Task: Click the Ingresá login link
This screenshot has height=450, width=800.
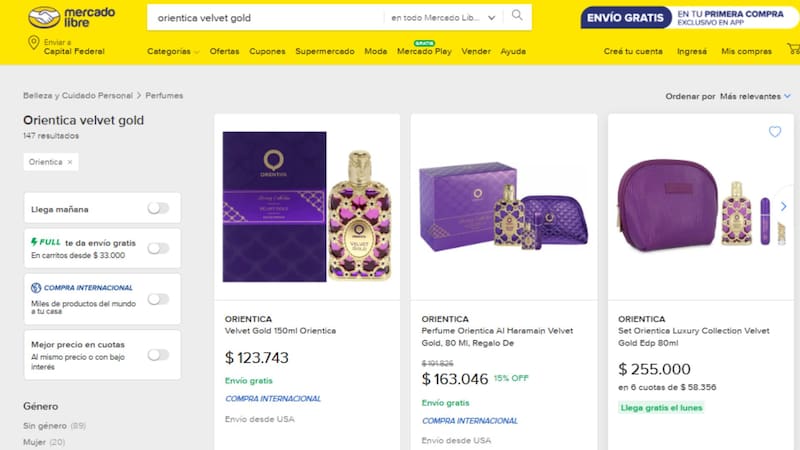Action: coord(691,51)
